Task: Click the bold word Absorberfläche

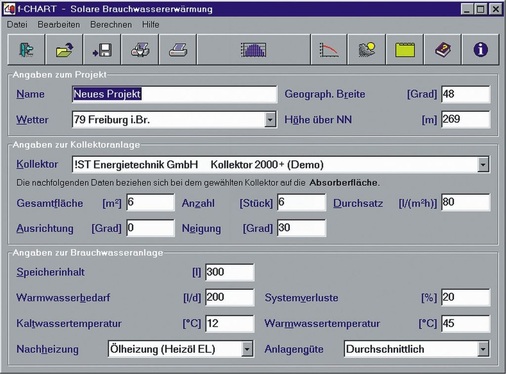Action: [x=345, y=183]
